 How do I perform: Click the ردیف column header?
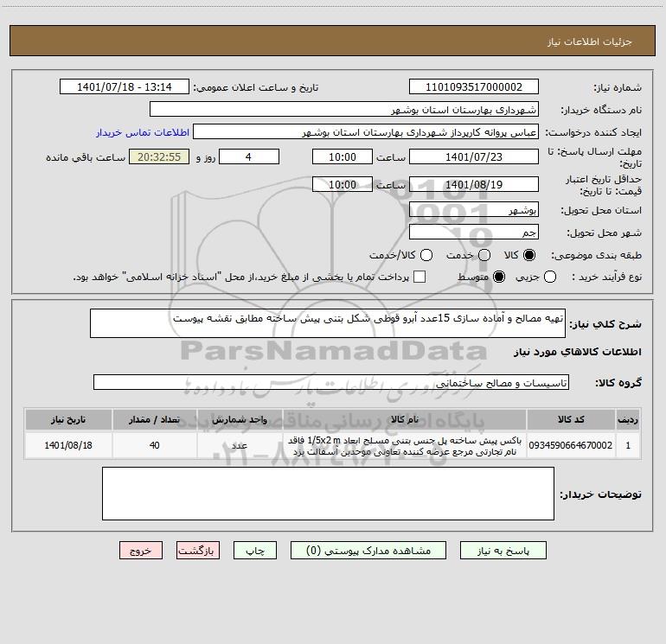[x=628, y=420]
